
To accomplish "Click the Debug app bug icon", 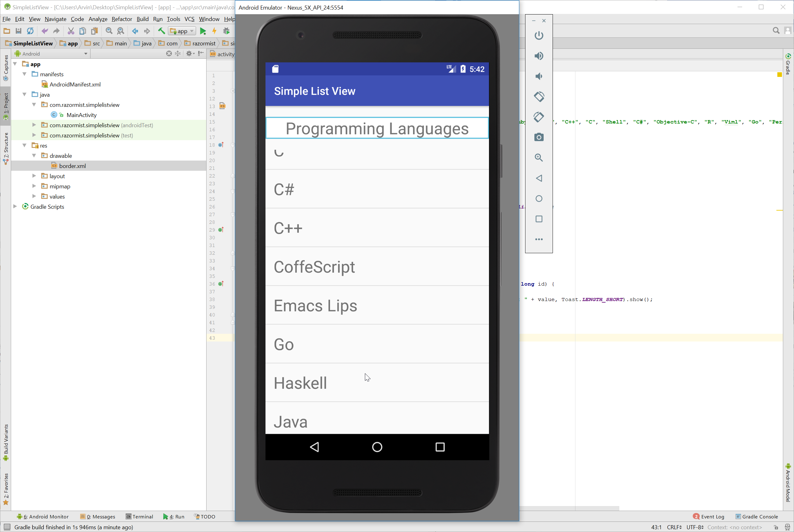I will pos(226,31).
